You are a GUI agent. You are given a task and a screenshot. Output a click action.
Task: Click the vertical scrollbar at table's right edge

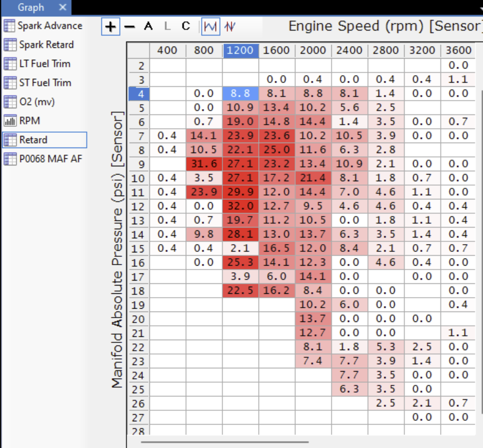pyautogui.click(x=481, y=252)
